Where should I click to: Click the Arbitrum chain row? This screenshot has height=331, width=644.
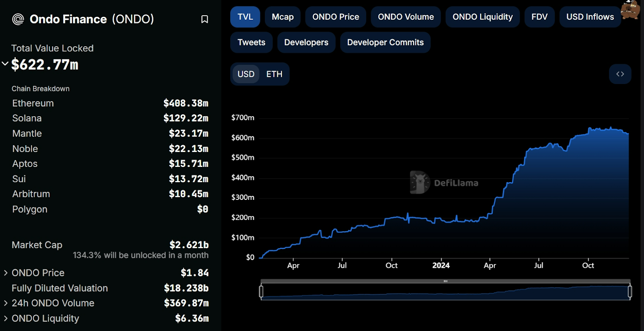coord(110,194)
